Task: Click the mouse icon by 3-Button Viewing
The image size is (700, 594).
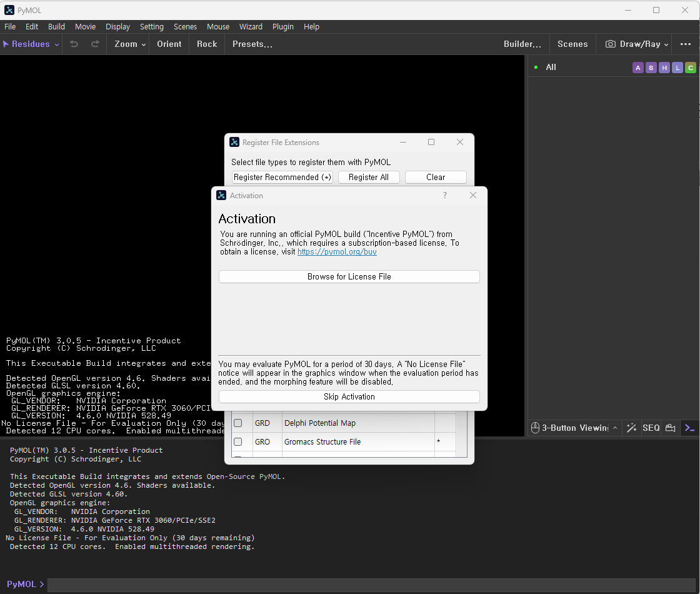Action: [x=535, y=428]
